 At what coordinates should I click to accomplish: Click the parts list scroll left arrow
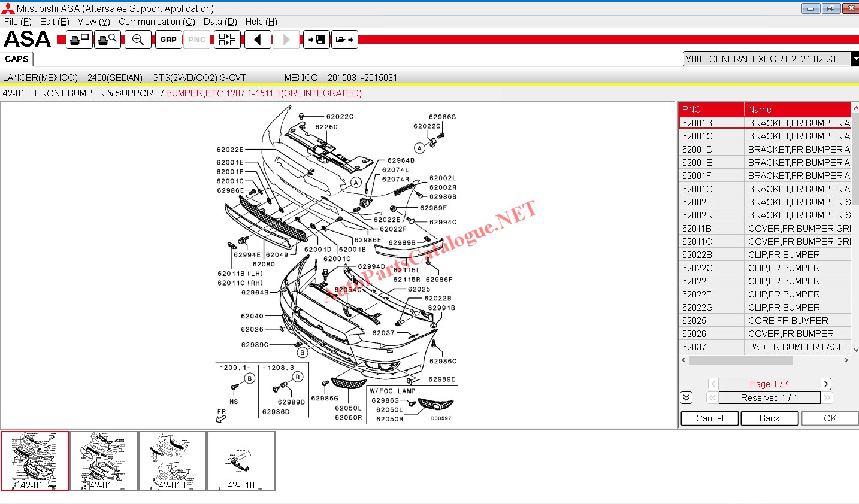[684, 360]
